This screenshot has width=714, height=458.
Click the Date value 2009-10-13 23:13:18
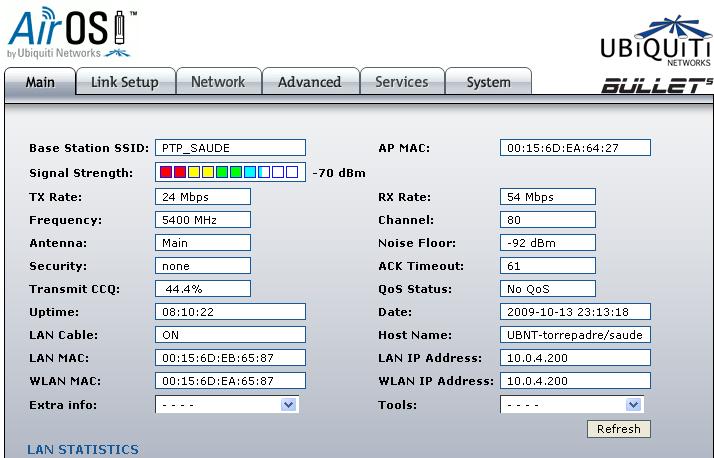(x=575, y=312)
